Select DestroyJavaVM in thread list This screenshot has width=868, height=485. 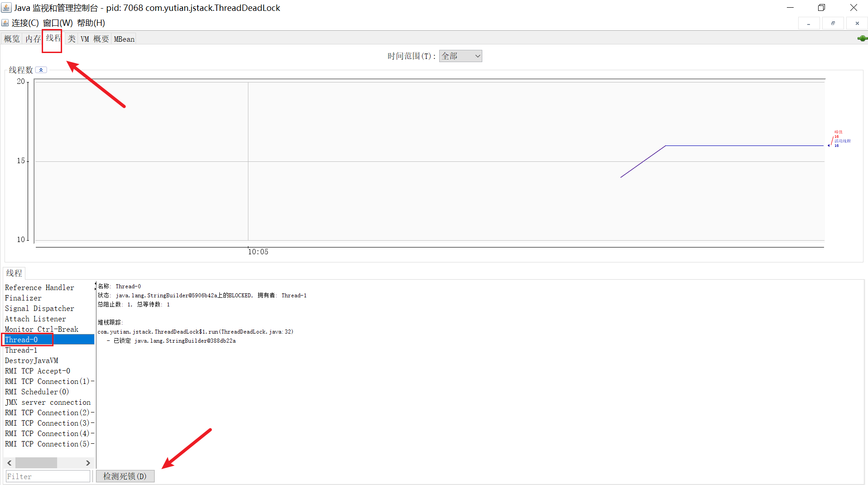(32, 361)
